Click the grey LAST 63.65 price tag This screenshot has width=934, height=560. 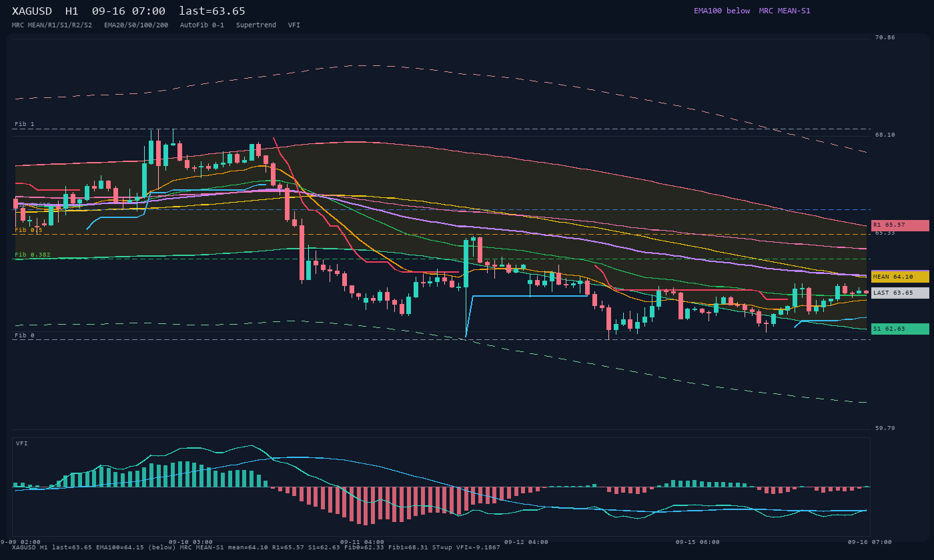pyautogui.click(x=900, y=293)
